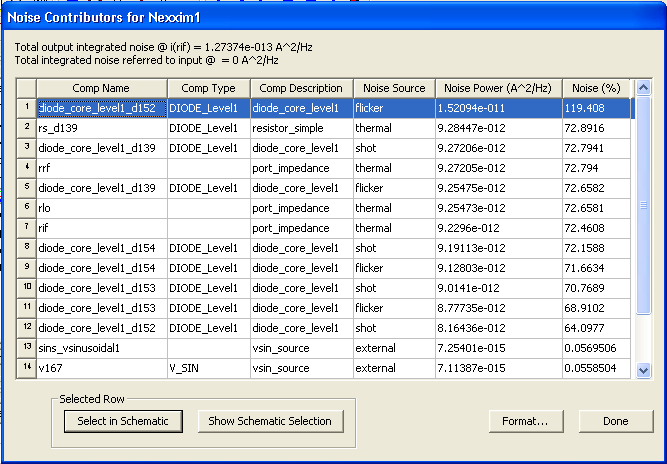This screenshot has height=464, width=667.
Task: Sort by the Noise Source column header
Action: pos(393,88)
